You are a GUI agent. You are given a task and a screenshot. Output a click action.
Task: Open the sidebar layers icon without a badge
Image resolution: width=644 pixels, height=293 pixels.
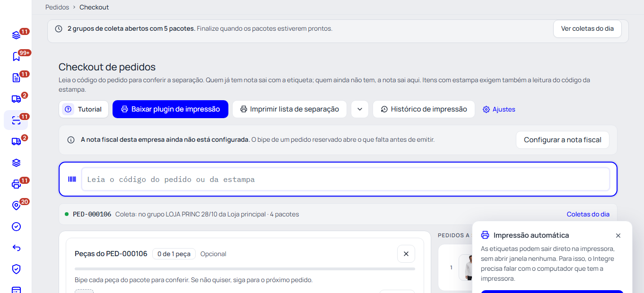16,163
